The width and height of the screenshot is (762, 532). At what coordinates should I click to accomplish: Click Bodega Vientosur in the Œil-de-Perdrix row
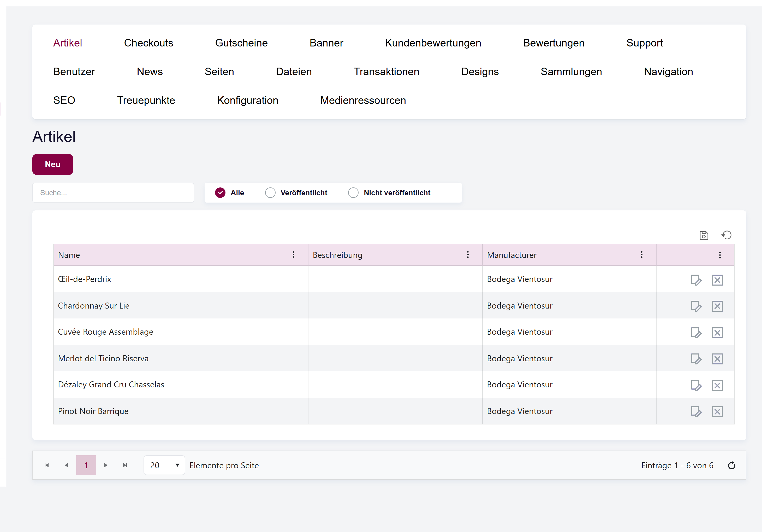coord(519,279)
